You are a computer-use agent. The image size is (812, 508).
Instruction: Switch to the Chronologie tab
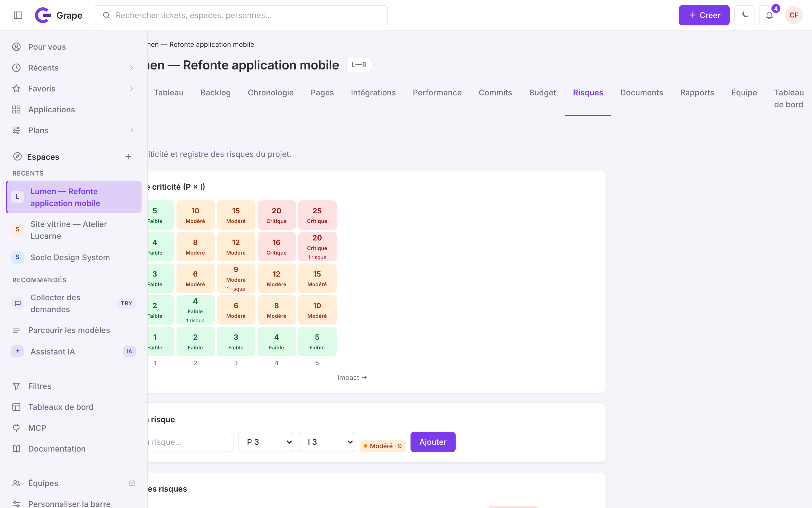(x=270, y=93)
